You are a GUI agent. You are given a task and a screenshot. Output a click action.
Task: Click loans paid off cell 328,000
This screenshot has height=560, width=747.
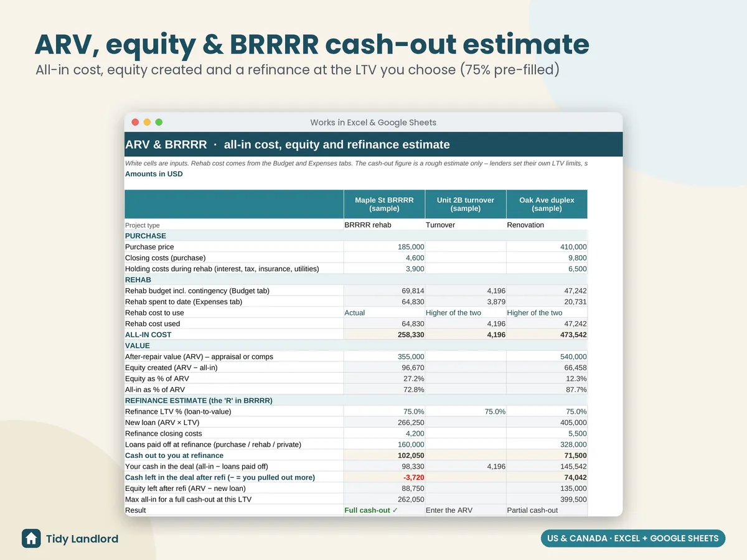point(547,444)
